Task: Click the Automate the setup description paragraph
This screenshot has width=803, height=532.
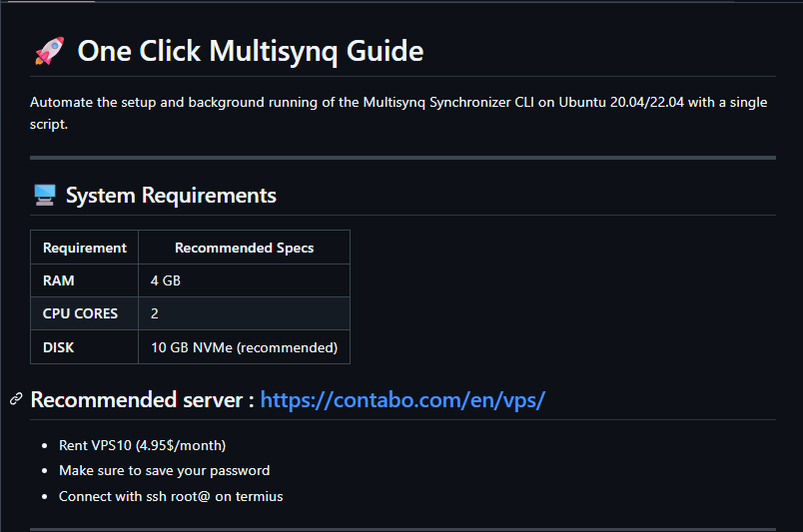Action: [399, 113]
